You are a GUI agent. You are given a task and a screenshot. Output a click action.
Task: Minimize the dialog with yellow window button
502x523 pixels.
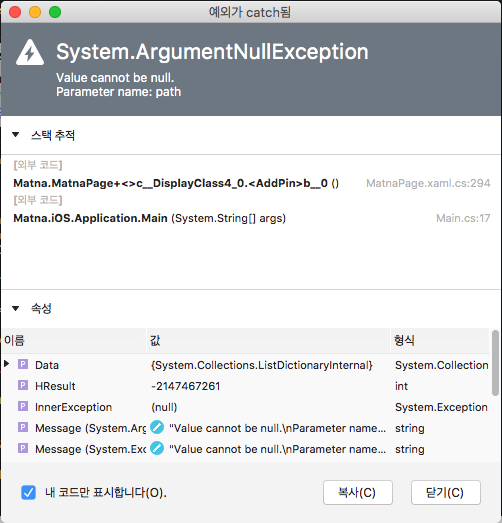pos(35,12)
